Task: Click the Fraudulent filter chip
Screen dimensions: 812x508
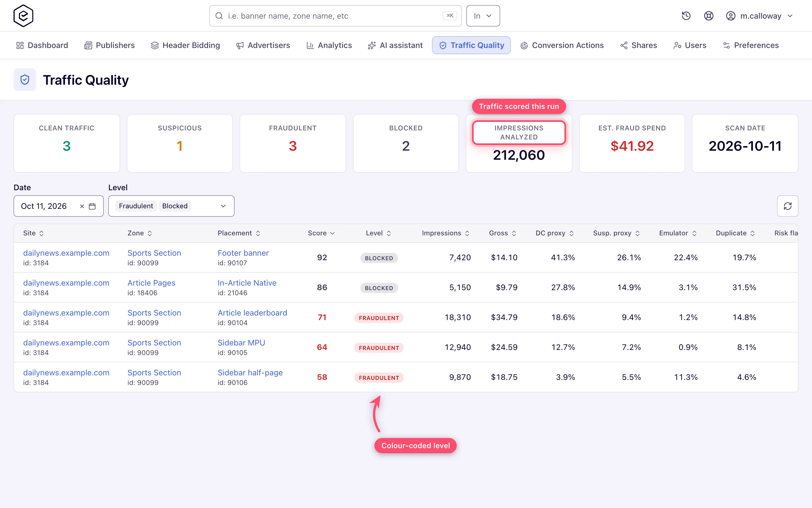Action: tap(136, 206)
